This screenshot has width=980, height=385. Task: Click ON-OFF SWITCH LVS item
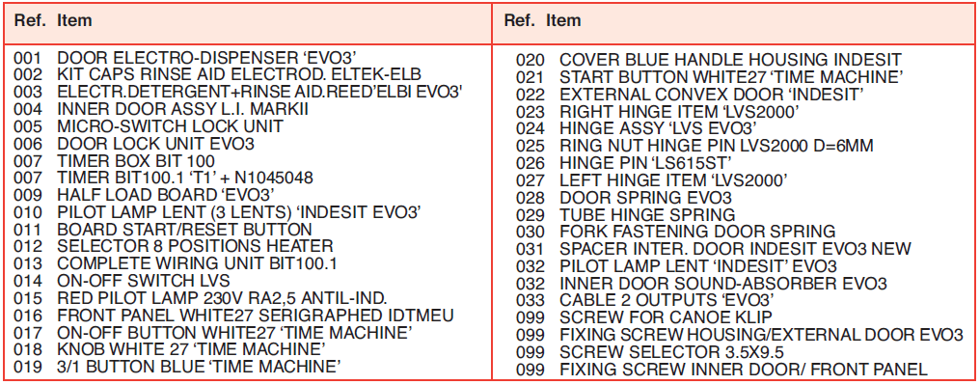122,280
